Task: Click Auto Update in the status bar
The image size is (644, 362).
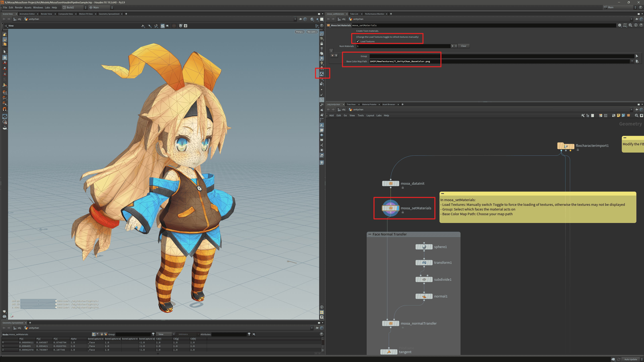Action: click(x=631, y=359)
